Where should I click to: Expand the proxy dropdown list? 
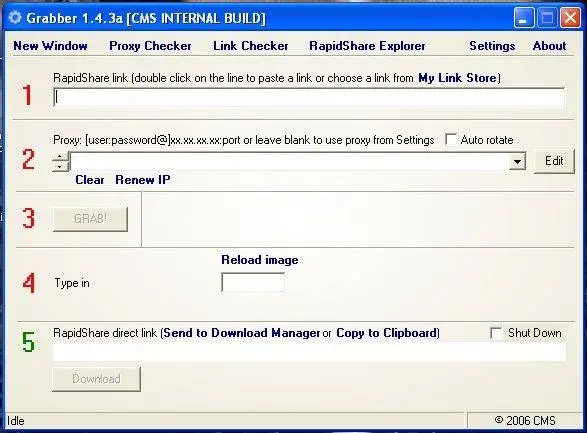517,162
